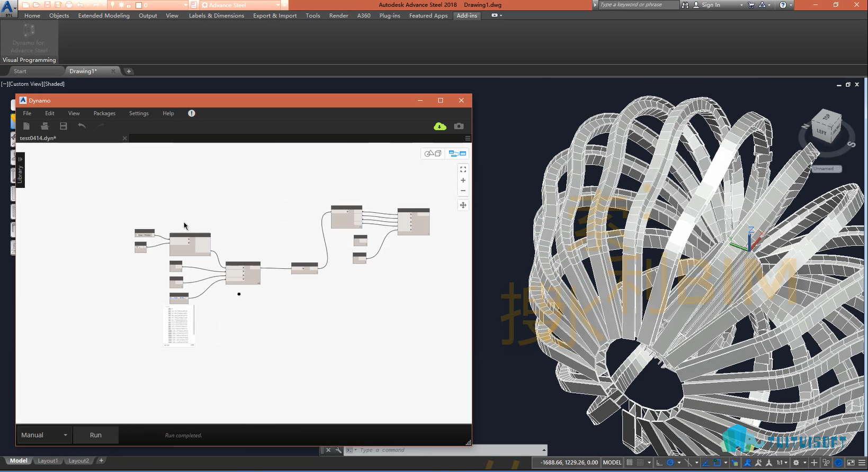Click the Zoom to Fit icon

[463, 169]
